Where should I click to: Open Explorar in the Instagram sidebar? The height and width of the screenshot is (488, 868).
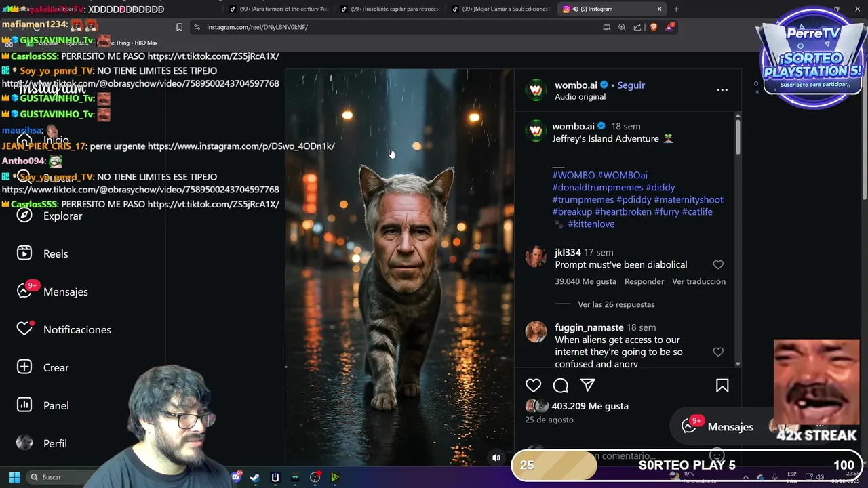coord(49,216)
